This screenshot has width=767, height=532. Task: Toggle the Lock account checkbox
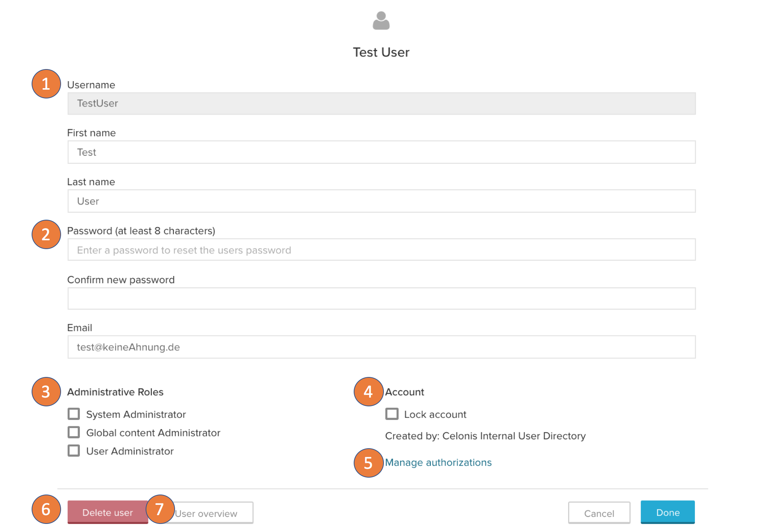click(x=392, y=414)
